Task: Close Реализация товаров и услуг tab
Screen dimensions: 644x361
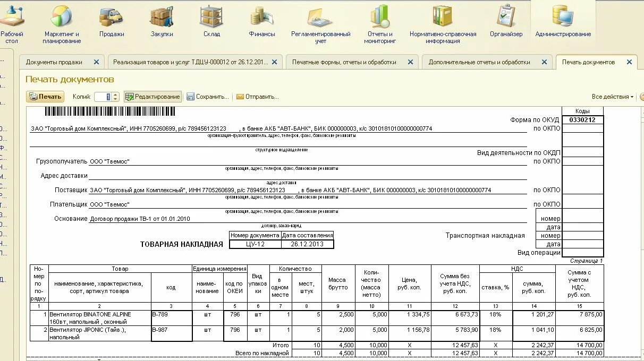Action: click(x=275, y=62)
